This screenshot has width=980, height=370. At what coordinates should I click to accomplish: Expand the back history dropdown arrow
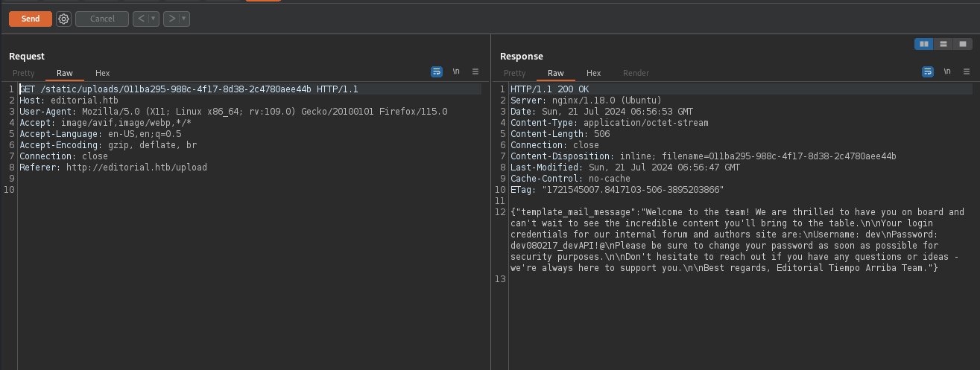pyautogui.click(x=154, y=19)
